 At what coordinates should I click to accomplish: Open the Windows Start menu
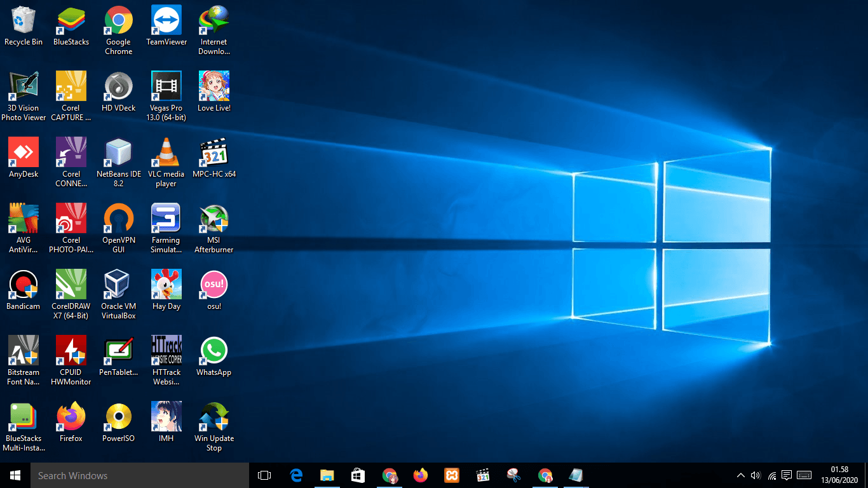pos(15,475)
